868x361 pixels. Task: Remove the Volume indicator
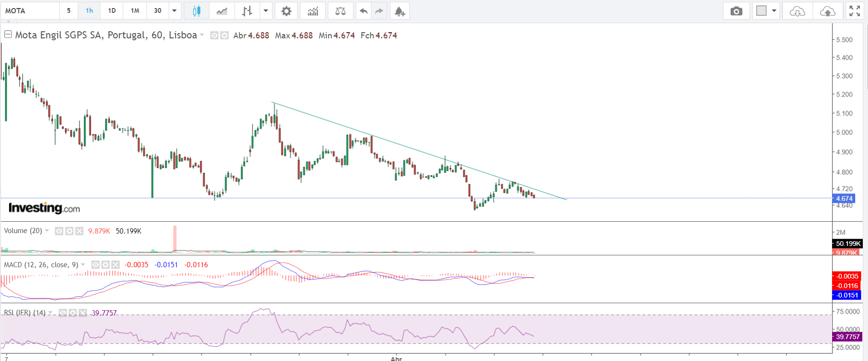click(x=79, y=231)
